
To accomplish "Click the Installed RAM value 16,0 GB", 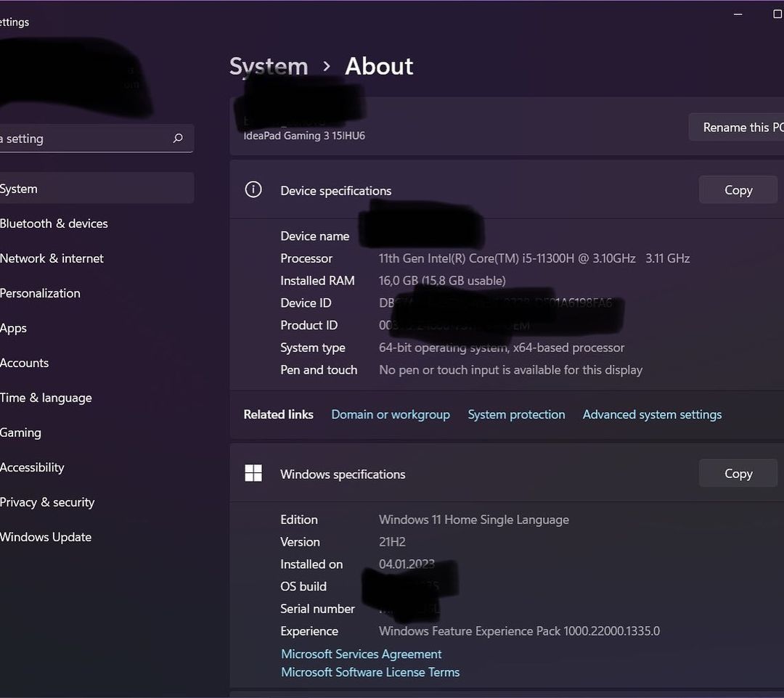I will tap(442, 281).
